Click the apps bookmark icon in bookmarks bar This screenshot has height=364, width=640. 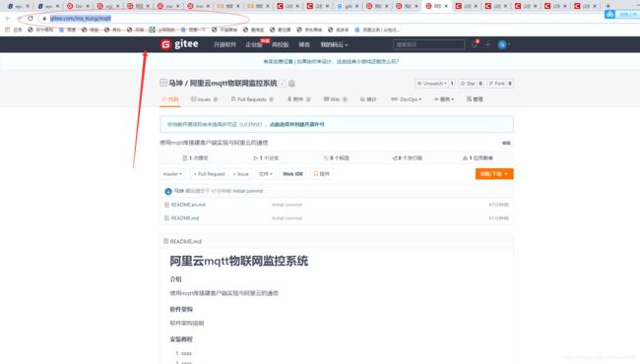click(x=7, y=30)
